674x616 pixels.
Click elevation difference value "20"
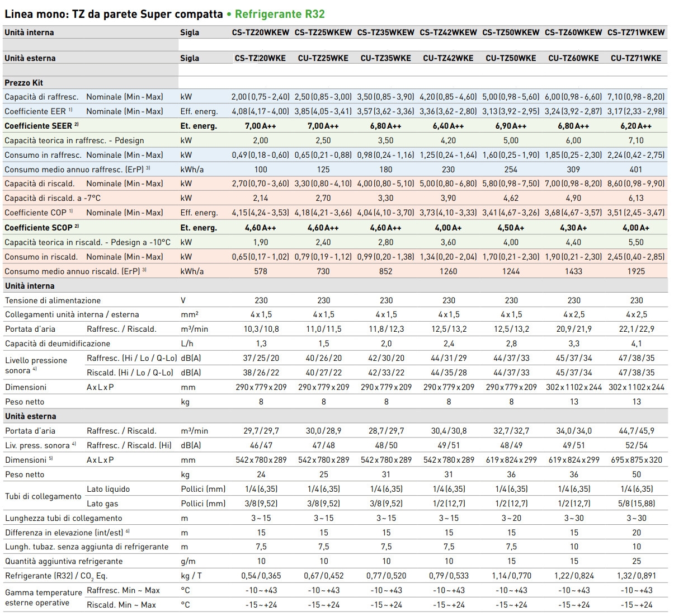pos(637,533)
